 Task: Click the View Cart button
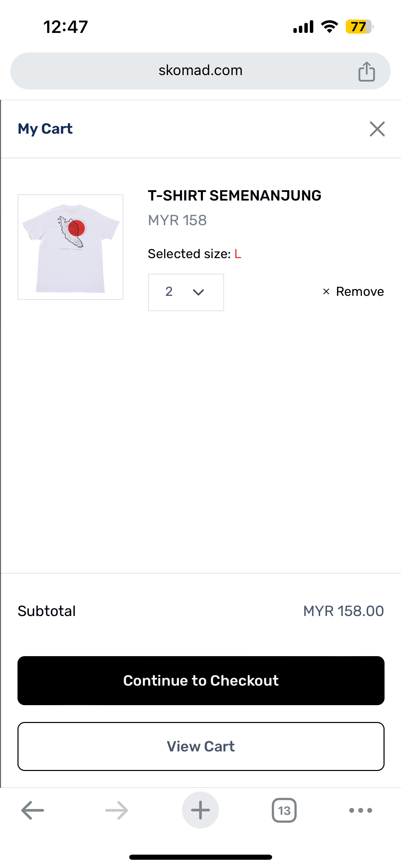click(x=201, y=746)
